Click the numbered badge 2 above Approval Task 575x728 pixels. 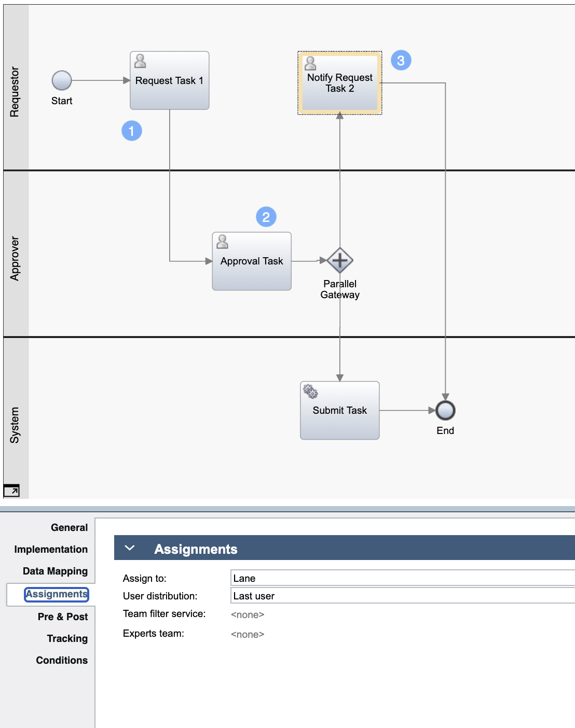pos(266,217)
